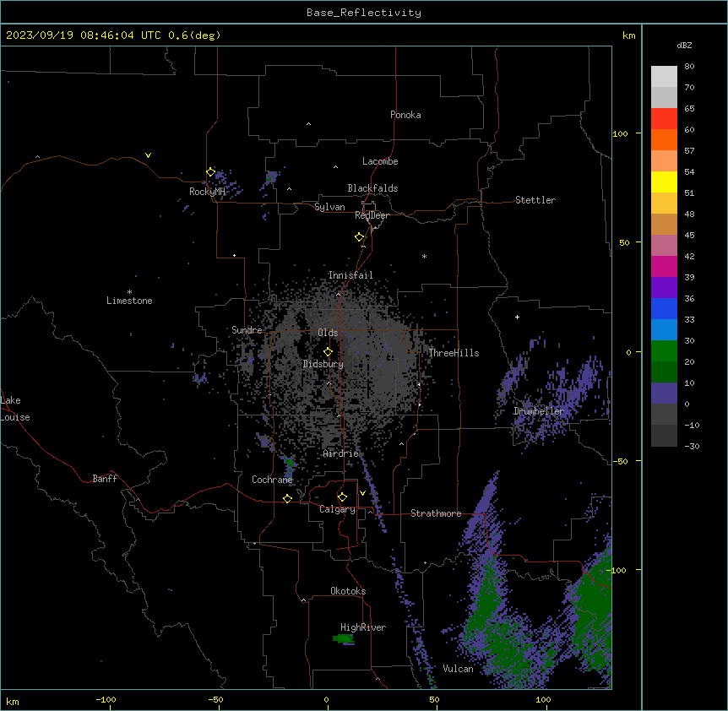Click the Sylvan label on the map
The image size is (728, 711).
point(329,207)
